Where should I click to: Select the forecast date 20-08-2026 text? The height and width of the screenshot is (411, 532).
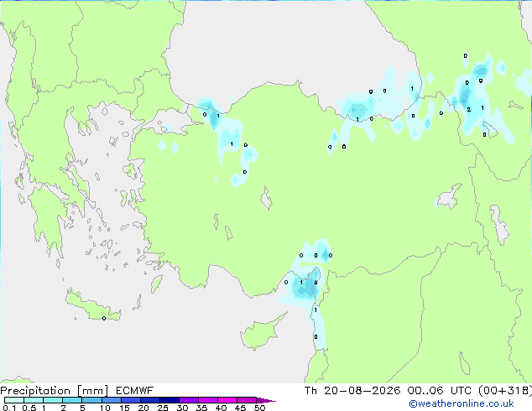(x=362, y=391)
